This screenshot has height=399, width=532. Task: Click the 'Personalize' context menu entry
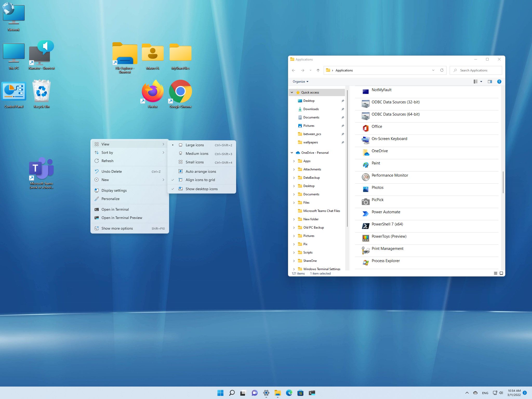(x=110, y=199)
